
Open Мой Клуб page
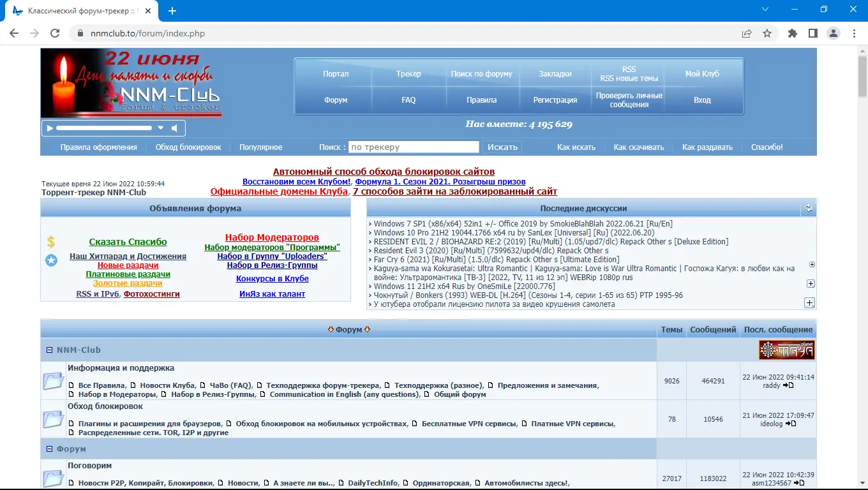click(702, 74)
